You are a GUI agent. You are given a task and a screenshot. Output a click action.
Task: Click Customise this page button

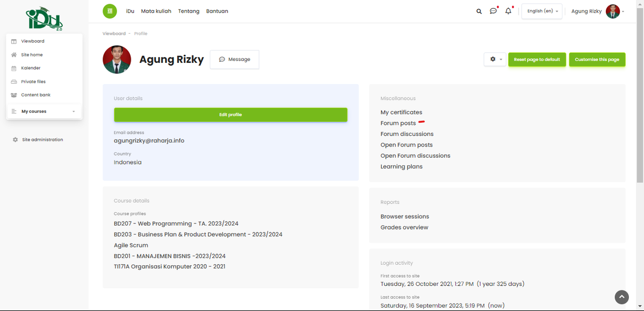coord(597,59)
